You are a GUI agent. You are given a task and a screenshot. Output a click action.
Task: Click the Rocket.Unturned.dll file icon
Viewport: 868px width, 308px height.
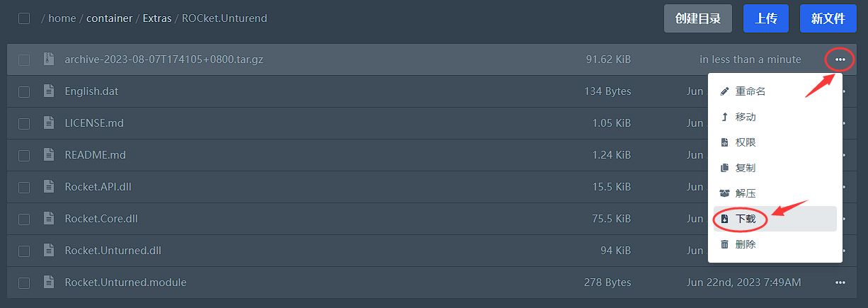click(x=48, y=250)
